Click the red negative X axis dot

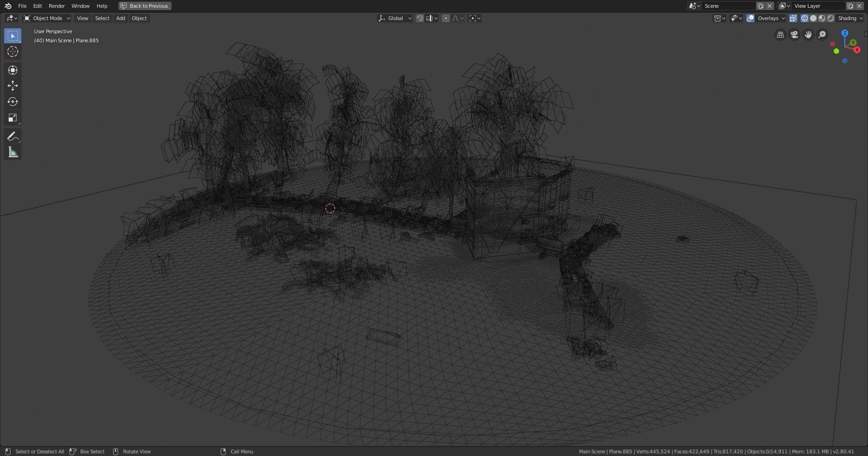pyautogui.click(x=832, y=44)
